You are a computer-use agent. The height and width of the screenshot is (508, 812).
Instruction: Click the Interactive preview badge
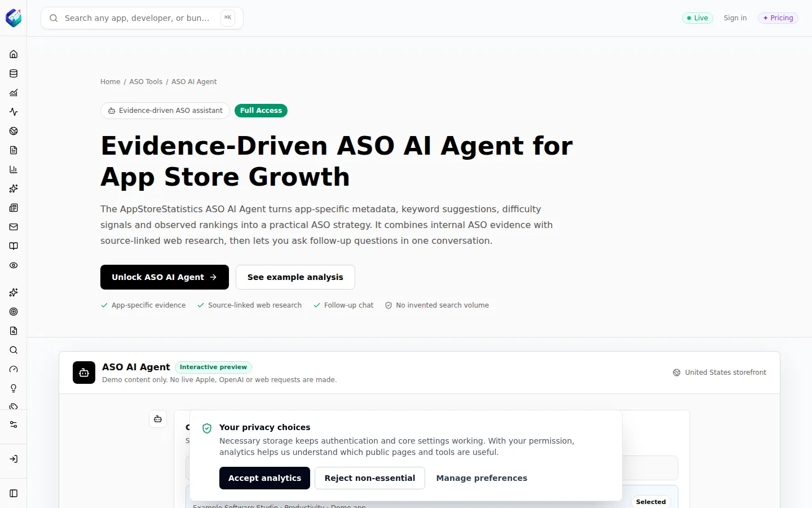[213, 367]
